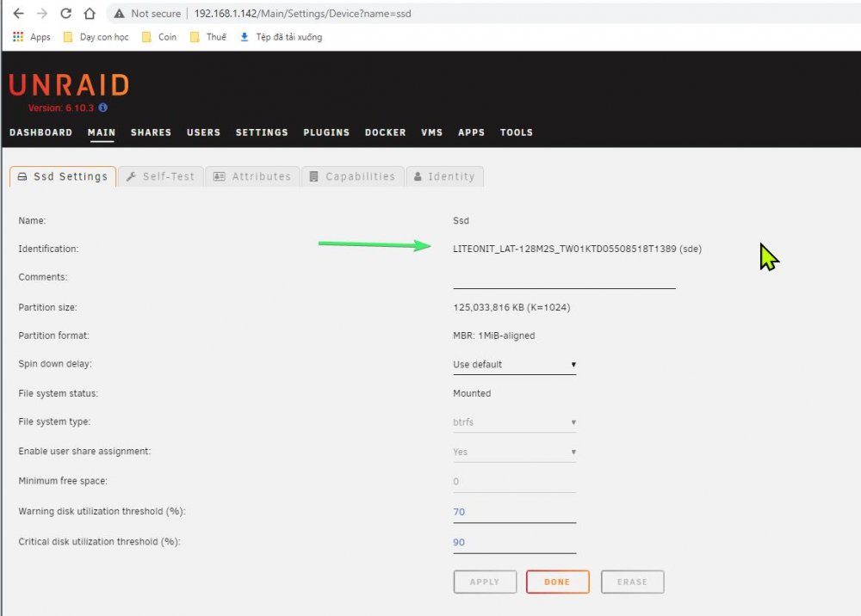Image resolution: width=861 pixels, height=616 pixels.
Task: Click the Comments input field
Action: (564, 279)
